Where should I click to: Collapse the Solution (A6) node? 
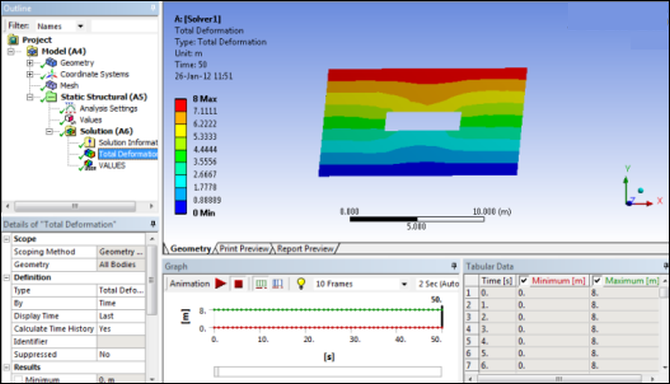[x=49, y=131]
